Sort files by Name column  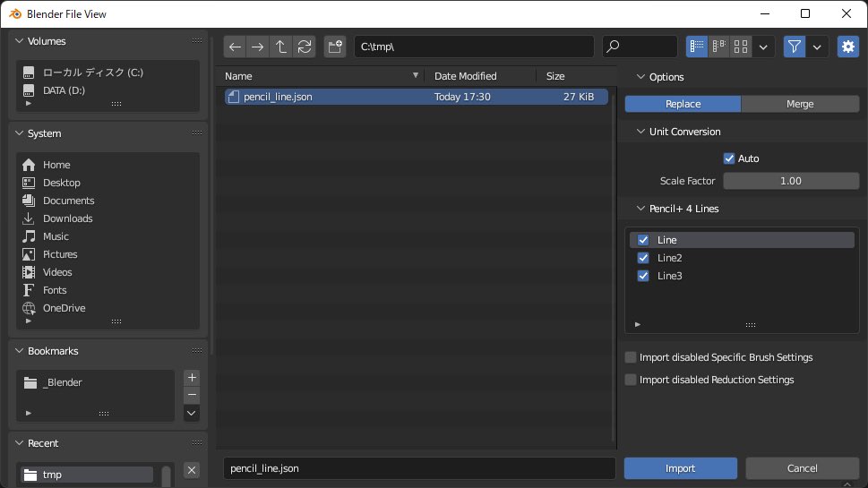(x=322, y=76)
